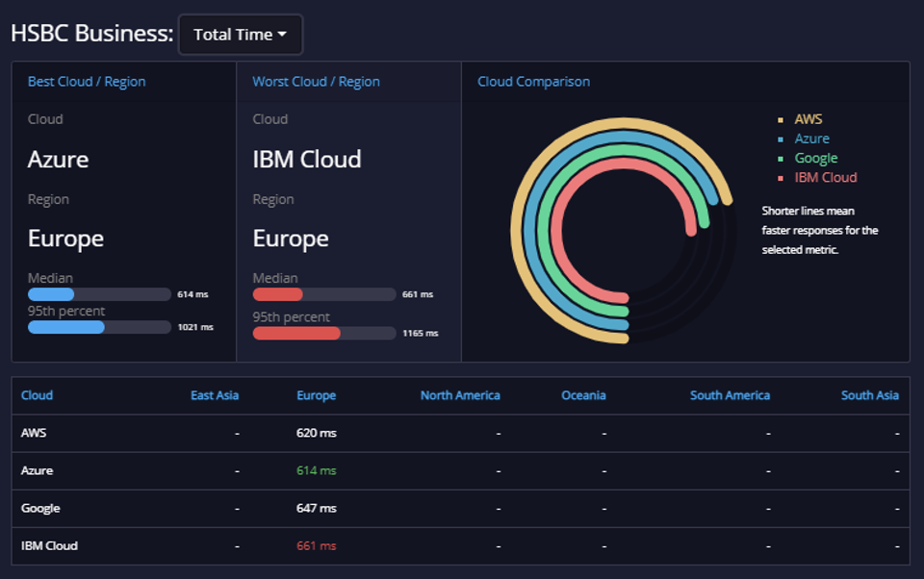Image resolution: width=924 pixels, height=579 pixels.
Task: Click the HSBC Business title
Action: click(x=92, y=34)
